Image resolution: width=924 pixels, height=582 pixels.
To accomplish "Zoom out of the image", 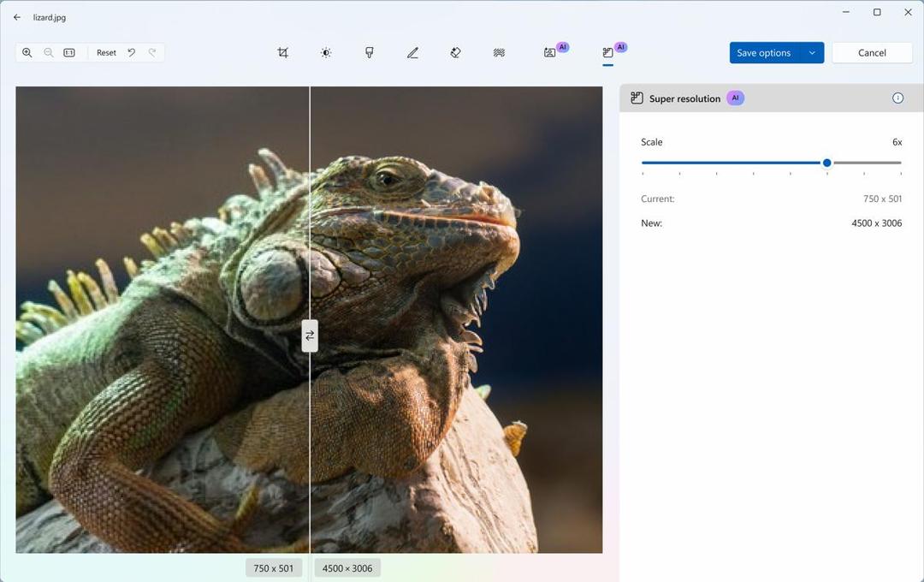I will click(48, 52).
